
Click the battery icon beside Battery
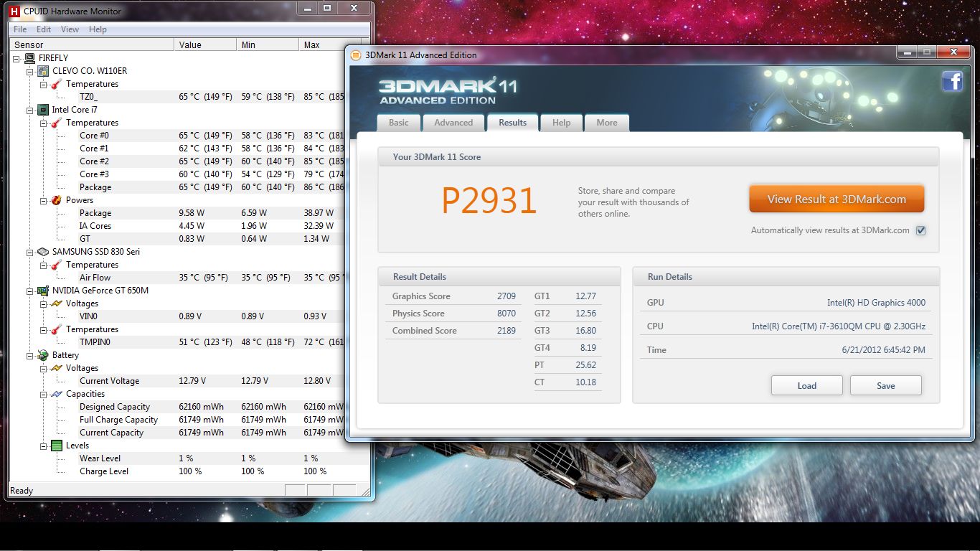pos(43,355)
